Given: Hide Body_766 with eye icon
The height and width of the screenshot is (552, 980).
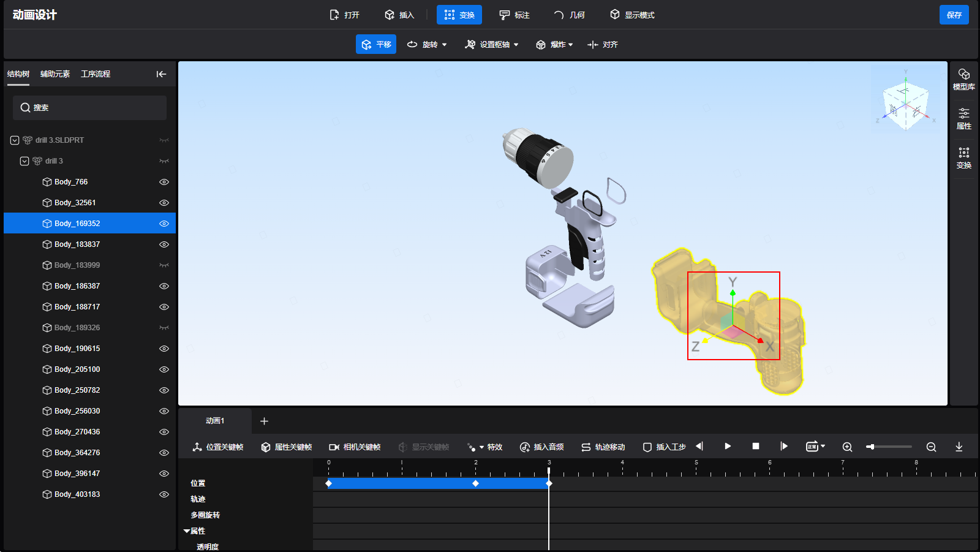Looking at the screenshot, I should 164,182.
